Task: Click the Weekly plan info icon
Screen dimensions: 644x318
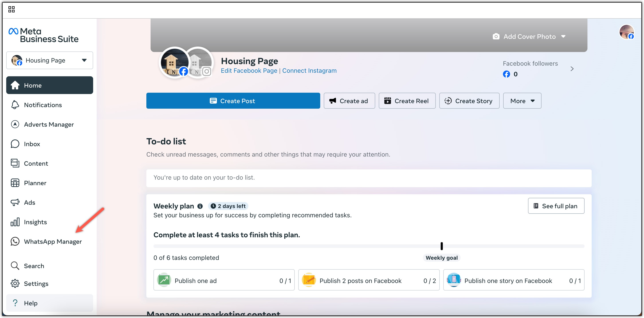Action: [x=200, y=206]
